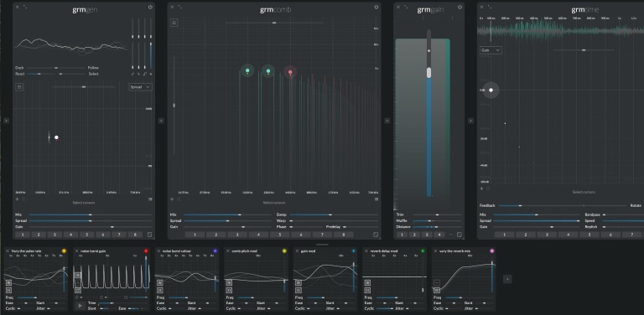The image size is (644, 315).
Task: Click the three-dots icon in grm gain preset row
Action: (451, 235)
